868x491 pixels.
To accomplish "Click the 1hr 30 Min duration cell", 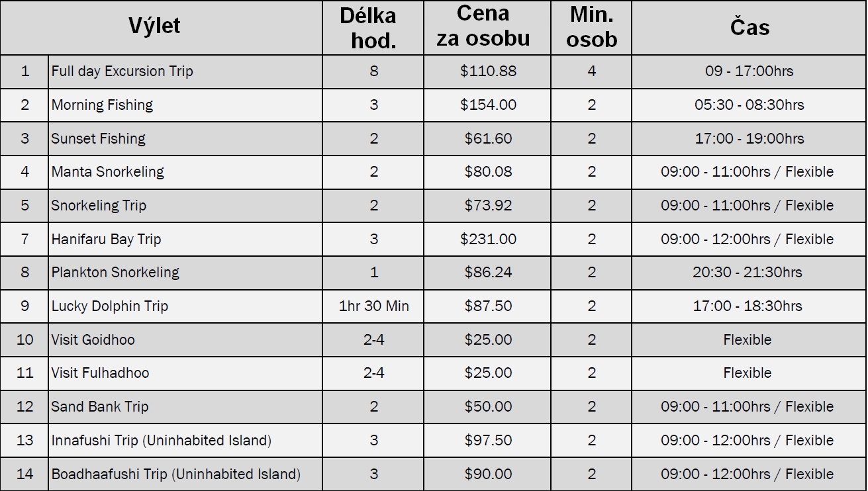I will pyautogui.click(x=373, y=306).
